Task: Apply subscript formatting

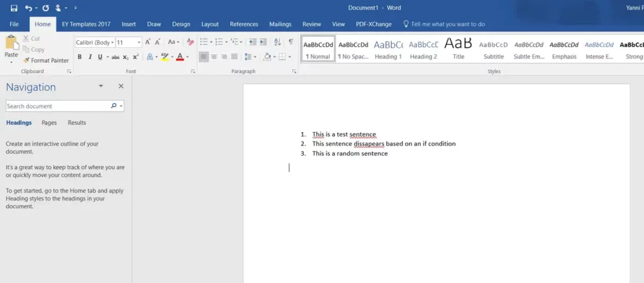Action: click(126, 57)
